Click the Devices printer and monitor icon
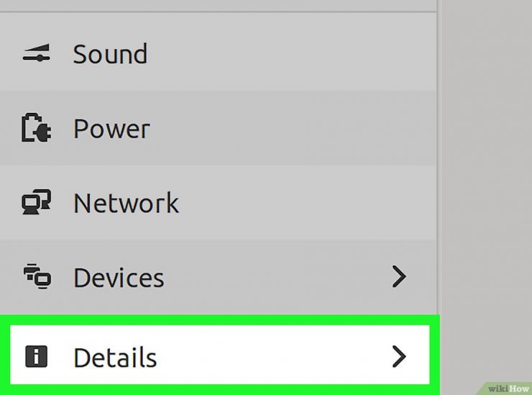The image size is (532, 395). tap(37, 276)
